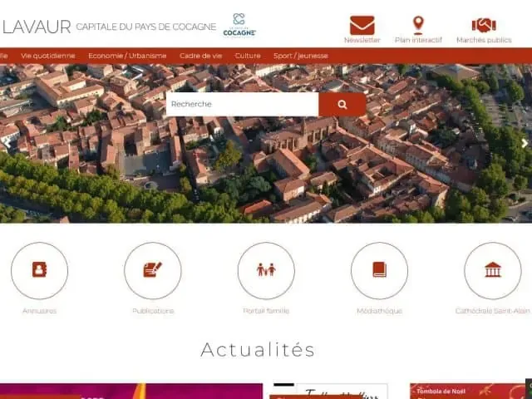
Task: Click the Newsletter envelope icon
Action: click(362, 25)
